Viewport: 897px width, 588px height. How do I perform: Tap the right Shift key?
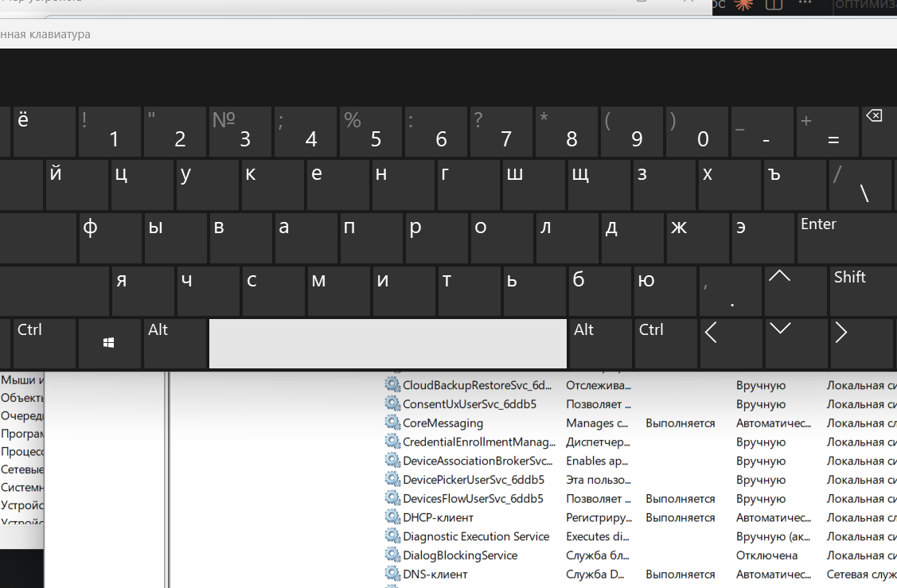pos(864,290)
